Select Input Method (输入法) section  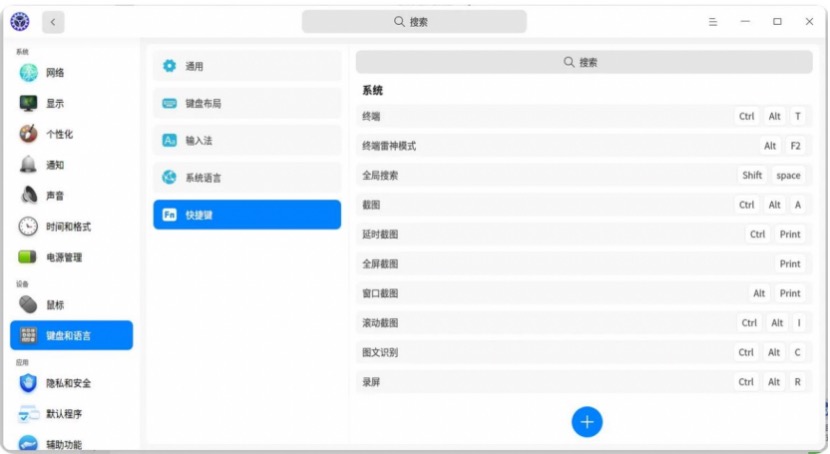pos(246,140)
